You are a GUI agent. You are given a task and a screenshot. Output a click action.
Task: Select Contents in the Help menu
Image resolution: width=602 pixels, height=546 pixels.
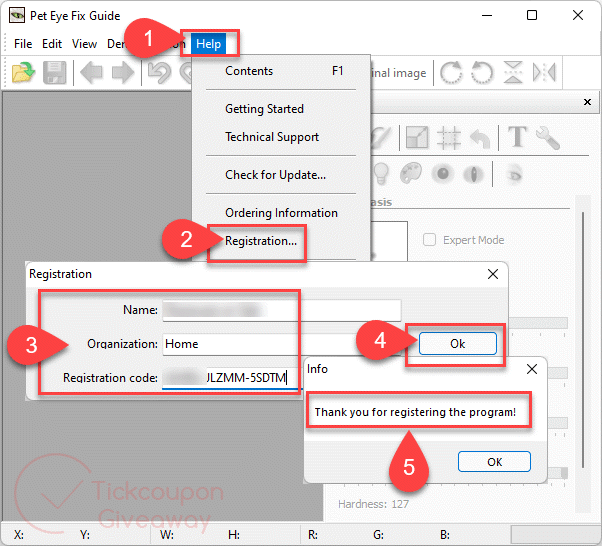281,71
